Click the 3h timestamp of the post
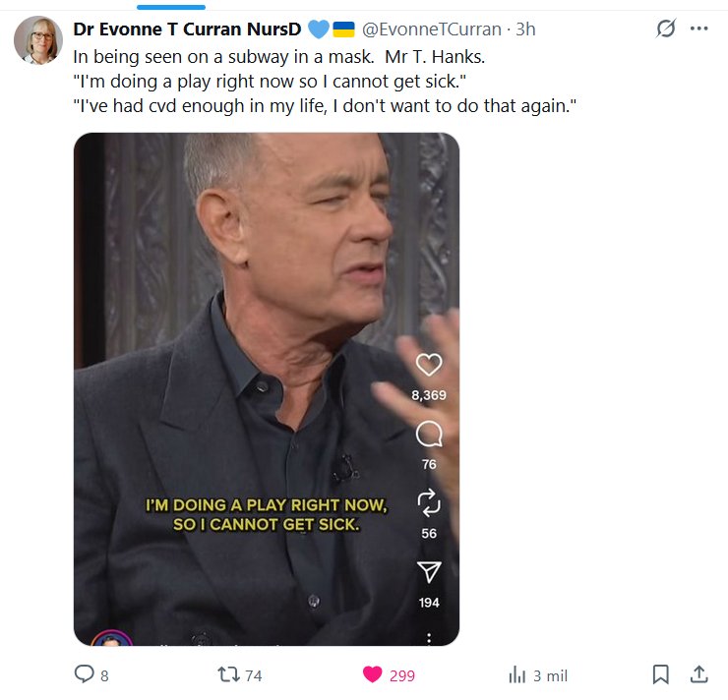Screen dimensions: 728x700 tap(524, 29)
